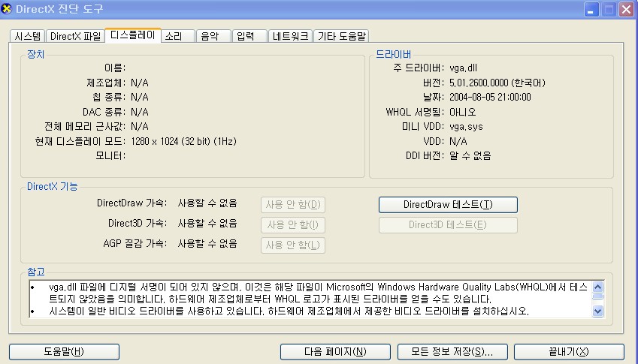Click 모든 정보 저장(S)... to save info
Screen dimensions: 638x364
click(446, 351)
